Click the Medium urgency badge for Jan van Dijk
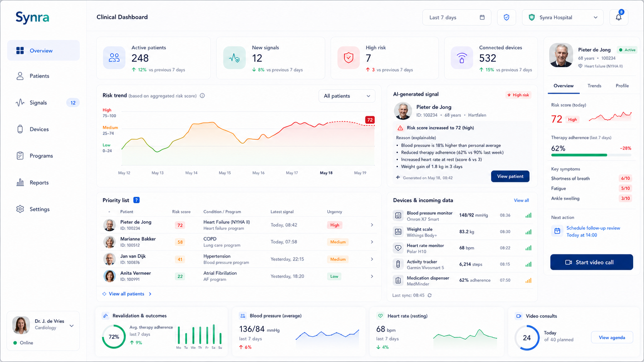The height and width of the screenshot is (362, 644). click(338, 259)
